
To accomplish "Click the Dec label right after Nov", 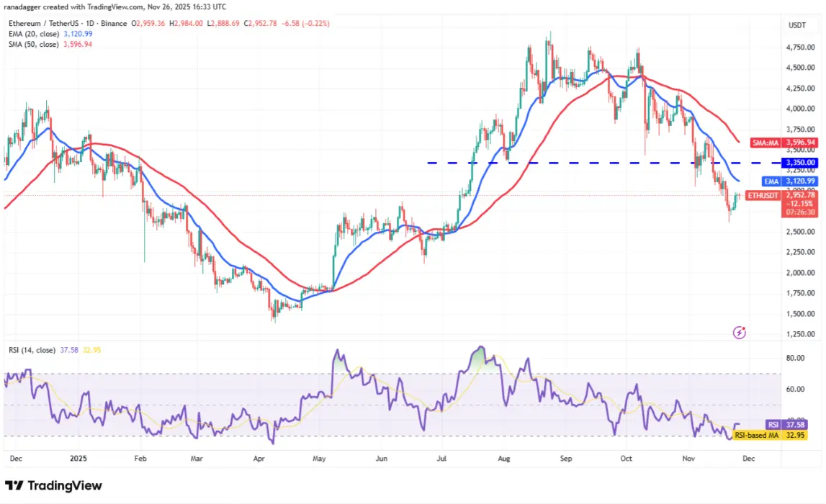I will point(748,459).
